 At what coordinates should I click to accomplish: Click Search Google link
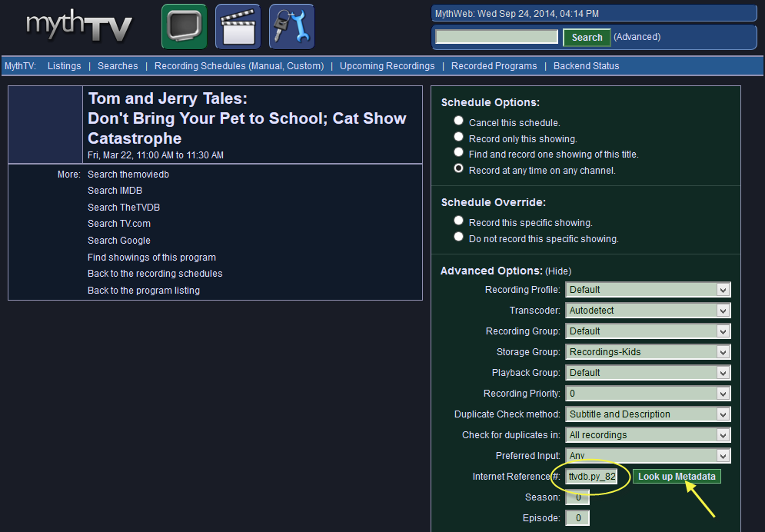pos(119,241)
